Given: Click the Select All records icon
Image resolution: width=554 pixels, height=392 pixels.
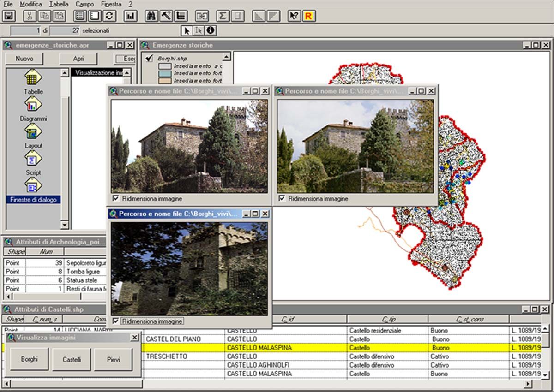Looking at the screenshot, I should (x=80, y=16).
